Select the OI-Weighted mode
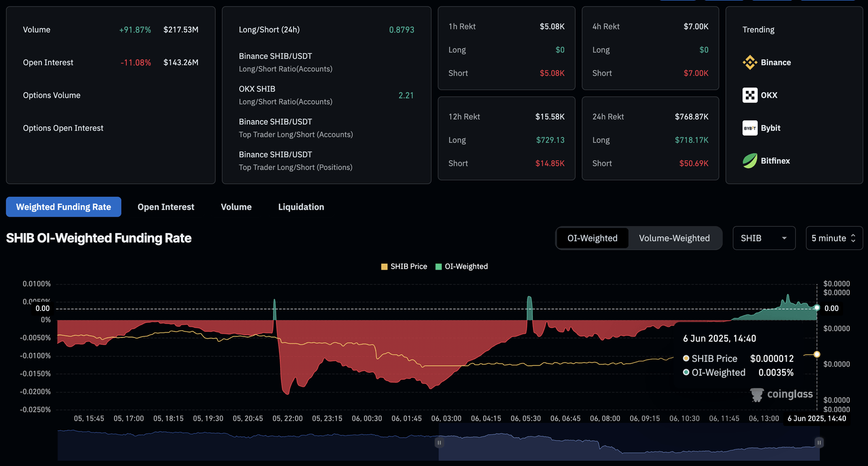The image size is (868, 466). pyautogui.click(x=592, y=238)
